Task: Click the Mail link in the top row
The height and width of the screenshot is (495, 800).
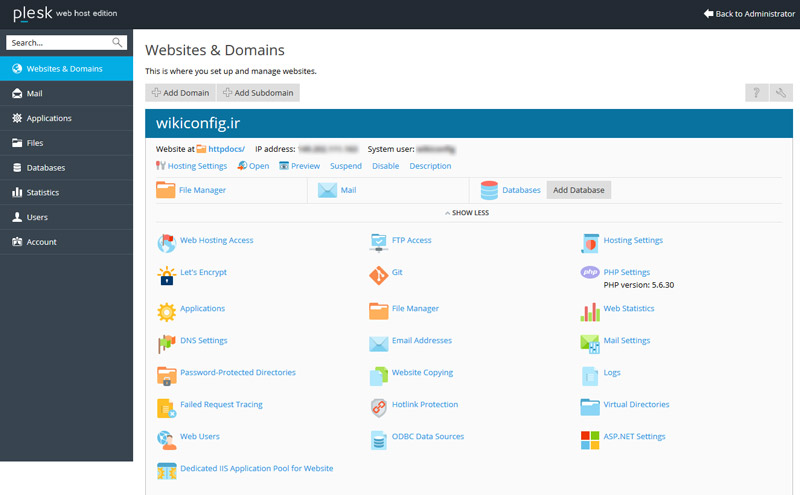Action: point(348,190)
